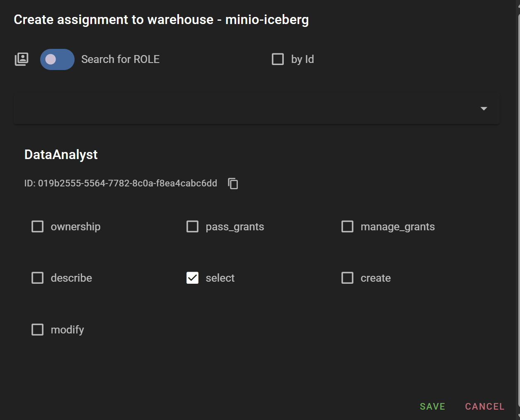This screenshot has width=520, height=420.
Task: Click the Search for ROLE label
Action: tap(120, 59)
